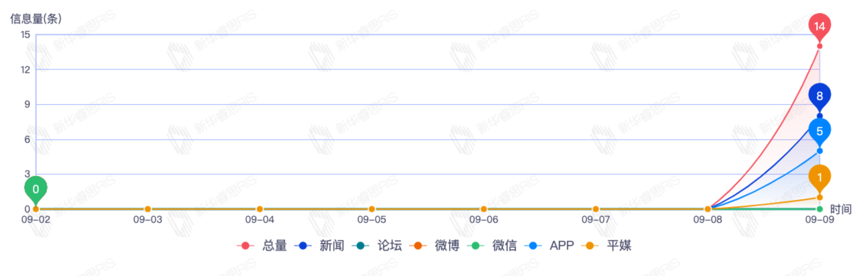Click the dark blue pin labeled 8
Image resolution: width=868 pixels, height=276 pixels.
819,96
